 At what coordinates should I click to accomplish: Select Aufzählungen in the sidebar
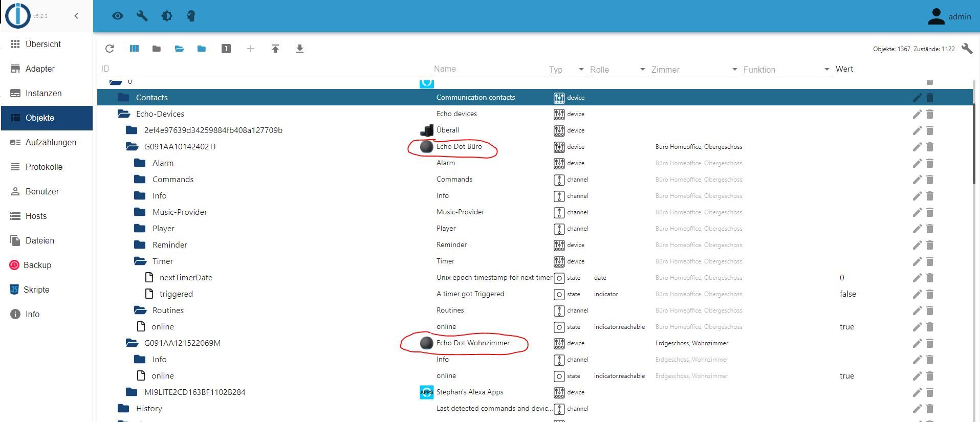(x=47, y=142)
